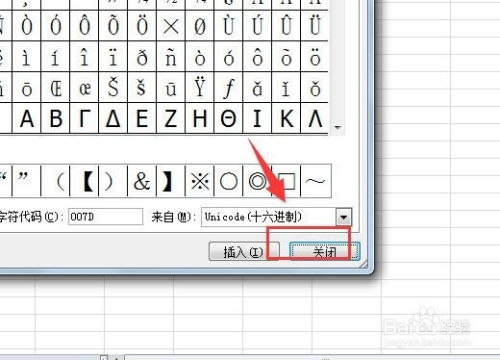
Task: Select Greek capital Beta Β
Action: 55,118
